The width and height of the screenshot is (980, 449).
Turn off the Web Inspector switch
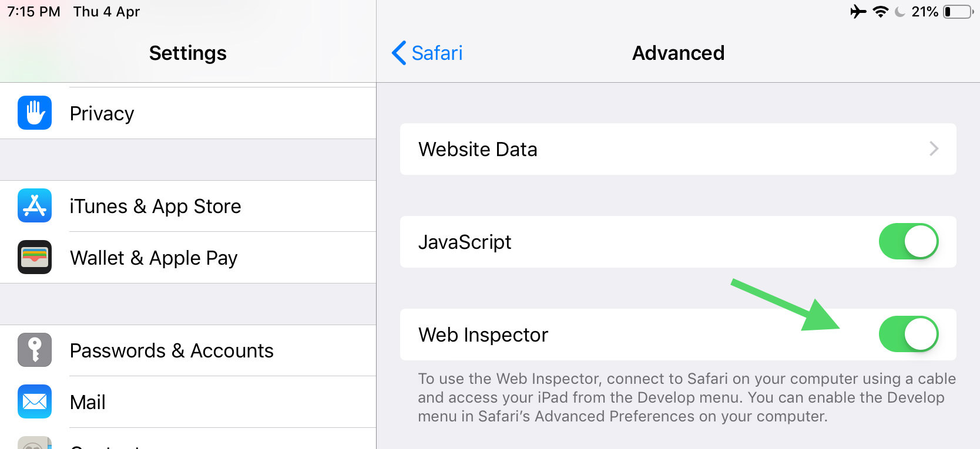coord(908,334)
